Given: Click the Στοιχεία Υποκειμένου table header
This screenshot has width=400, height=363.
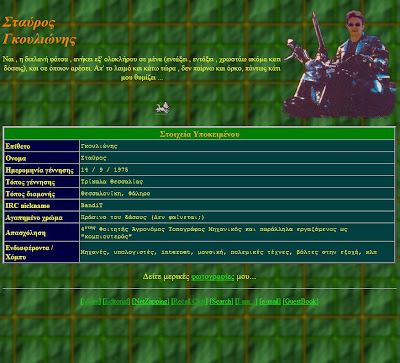Looking at the screenshot, I should point(199,134).
